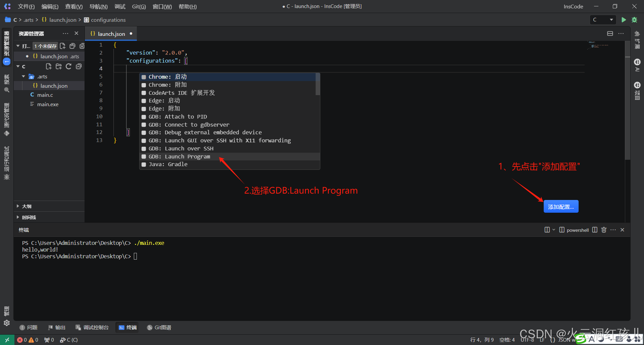Open the Run and Debug (运行和调试) sidebar view
This screenshot has height=345, width=644.
[7, 163]
